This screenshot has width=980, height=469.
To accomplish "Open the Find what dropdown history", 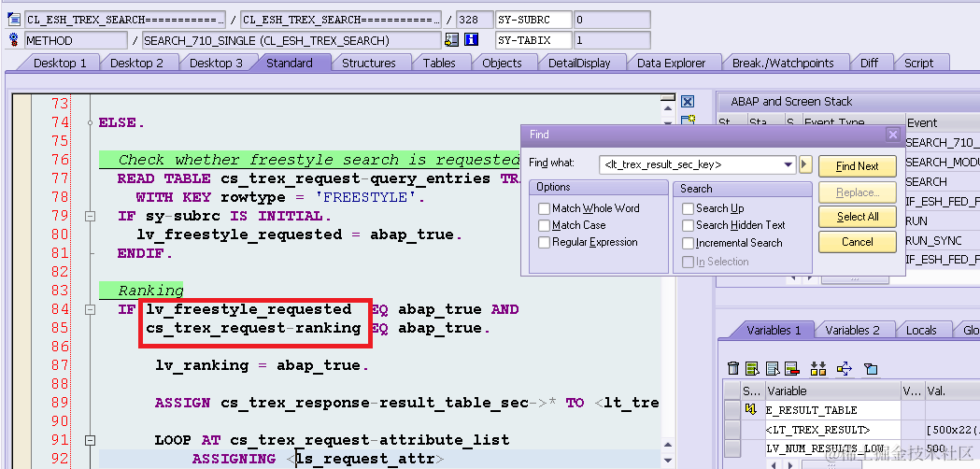I will [788, 165].
